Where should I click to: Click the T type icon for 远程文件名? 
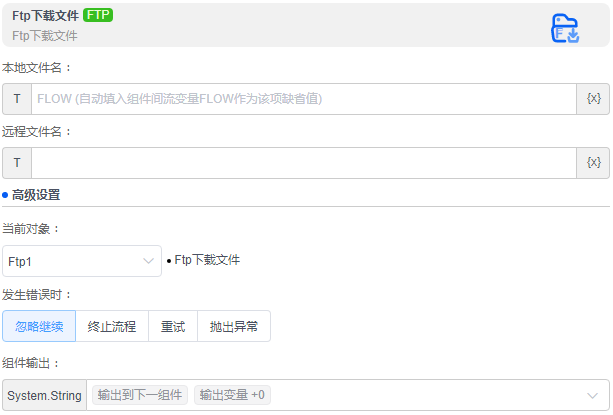tap(17, 163)
